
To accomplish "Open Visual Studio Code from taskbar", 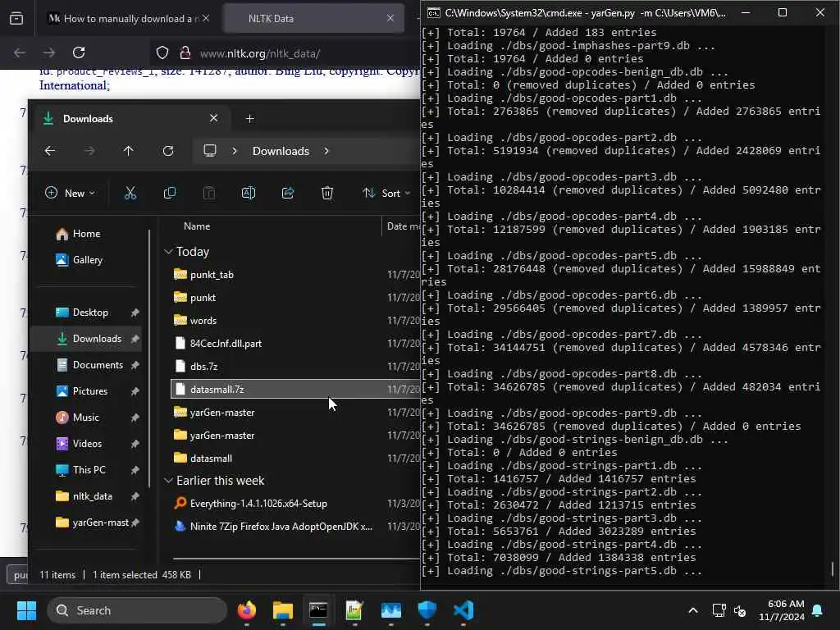I will (x=463, y=610).
